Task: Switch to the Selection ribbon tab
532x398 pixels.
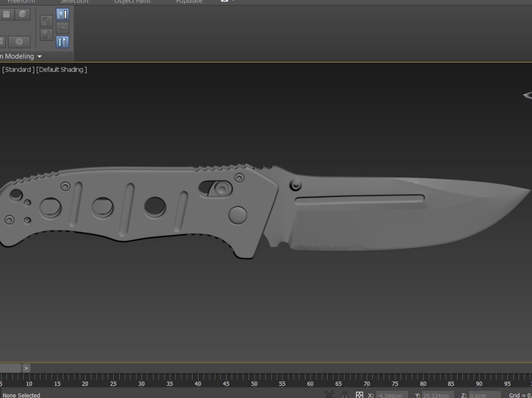Action: 74,2
